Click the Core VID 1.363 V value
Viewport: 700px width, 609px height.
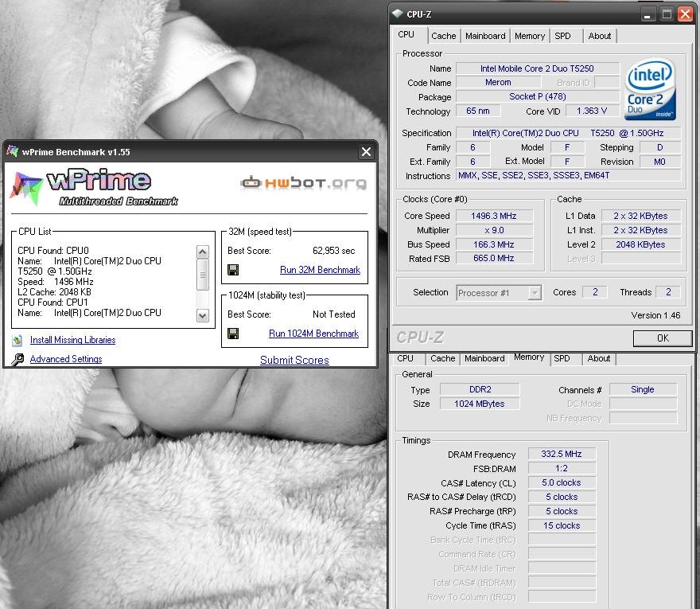(x=592, y=111)
